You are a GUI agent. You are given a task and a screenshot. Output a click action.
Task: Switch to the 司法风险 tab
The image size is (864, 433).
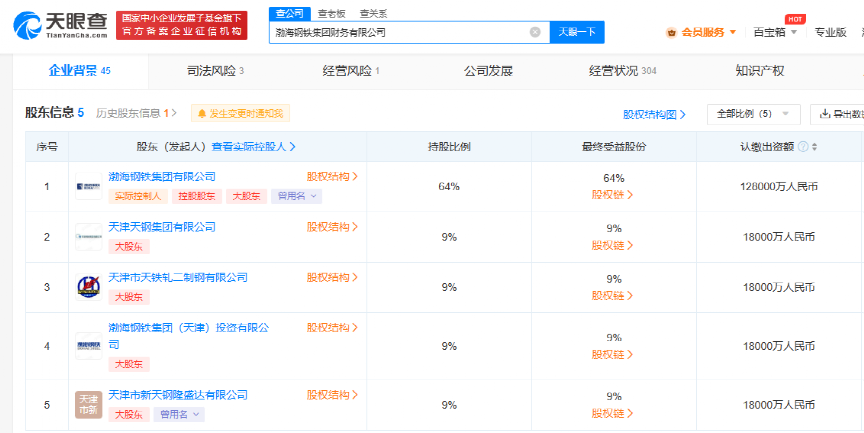(x=215, y=71)
